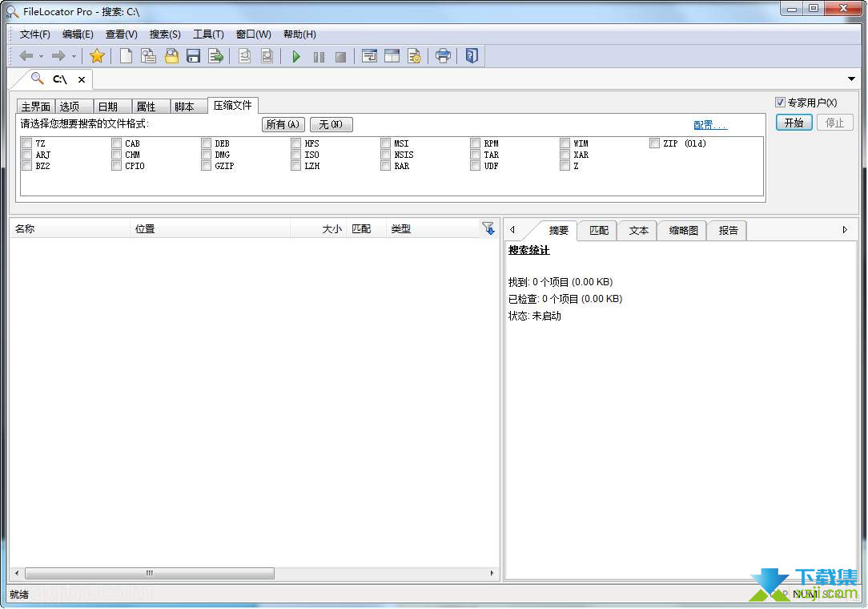
Task: Open the 文件(F) menu
Action: [x=35, y=34]
